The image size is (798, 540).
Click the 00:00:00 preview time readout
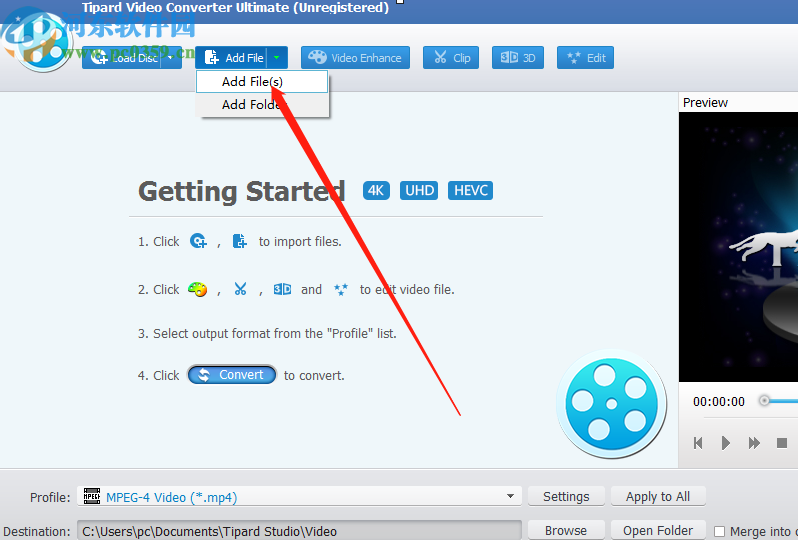pos(719,402)
